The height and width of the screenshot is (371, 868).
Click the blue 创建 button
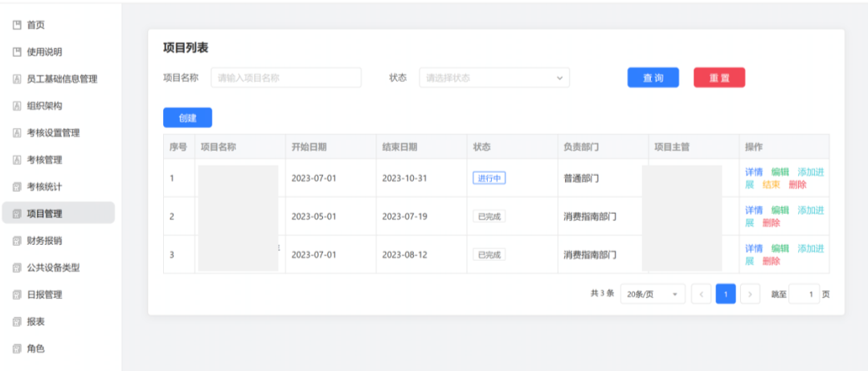187,118
